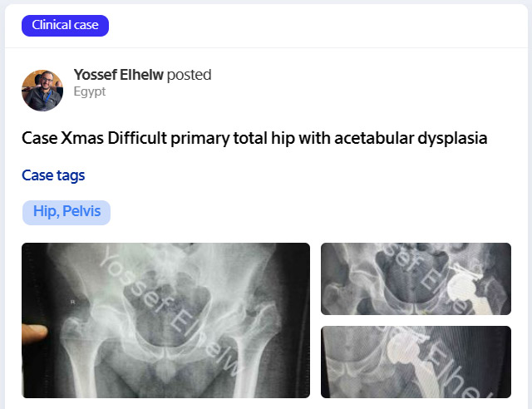Click the word 'posted' beside author name
The width and height of the screenshot is (532, 409).
(x=189, y=75)
